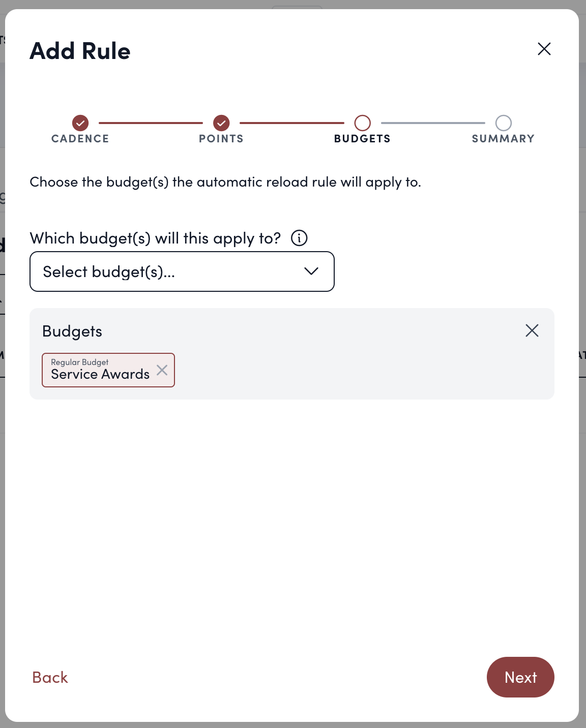
Task: Click the Back link
Action: click(50, 677)
